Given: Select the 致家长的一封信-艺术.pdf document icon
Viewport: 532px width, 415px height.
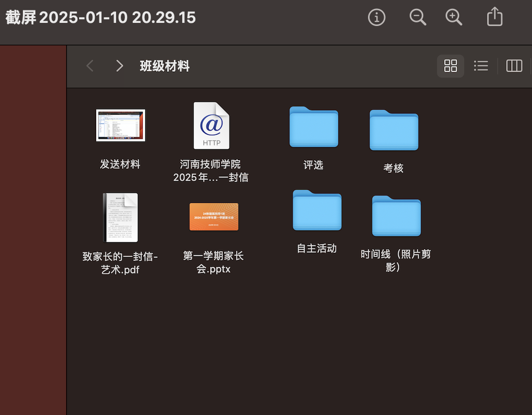Looking at the screenshot, I should (121, 217).
